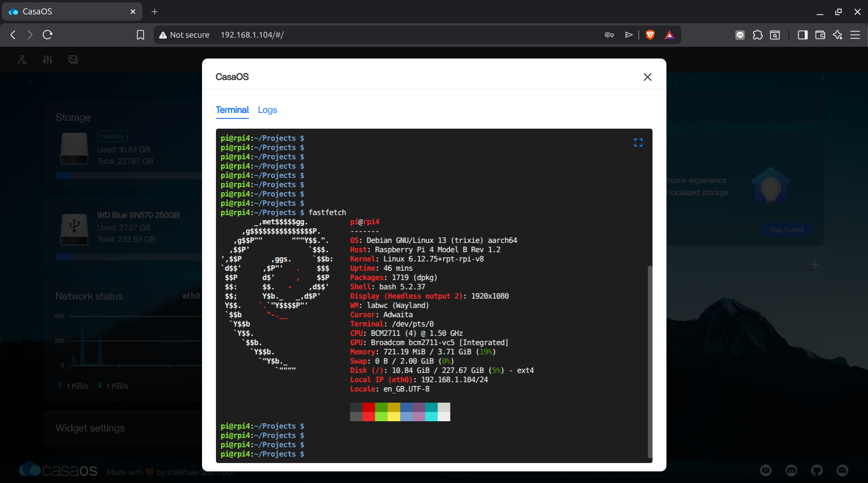Click the Not secure site indicator
Viewport: 868px width, 483px height.
pos(184,35)
